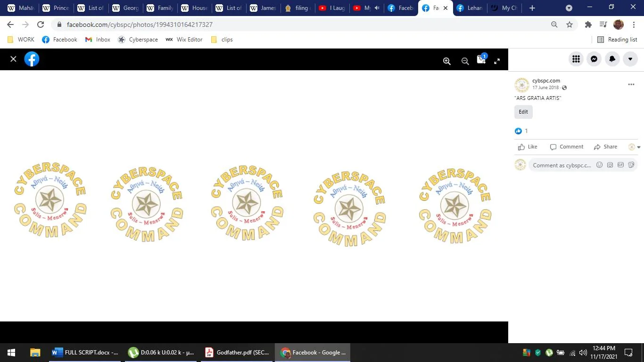
Task: Switch to FULL SCRIPT.docx in Word
Action: click(x=85, y=353)
